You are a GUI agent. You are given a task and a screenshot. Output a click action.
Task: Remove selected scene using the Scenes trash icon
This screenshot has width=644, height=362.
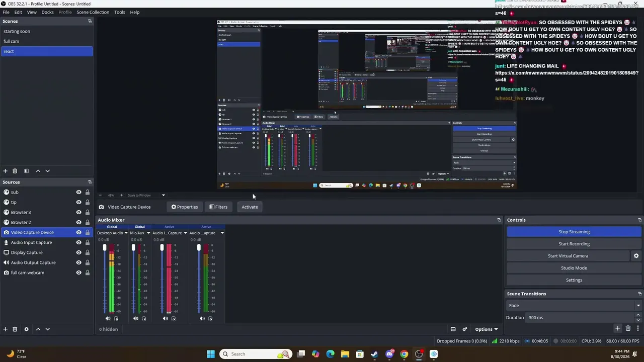coord(15,171)
